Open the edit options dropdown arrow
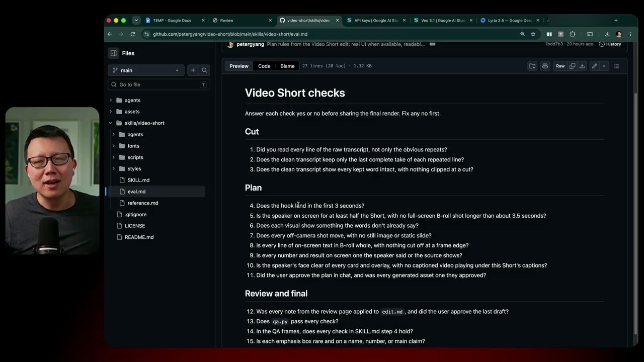Screen dimensions: 644x362 pos(604,66)
